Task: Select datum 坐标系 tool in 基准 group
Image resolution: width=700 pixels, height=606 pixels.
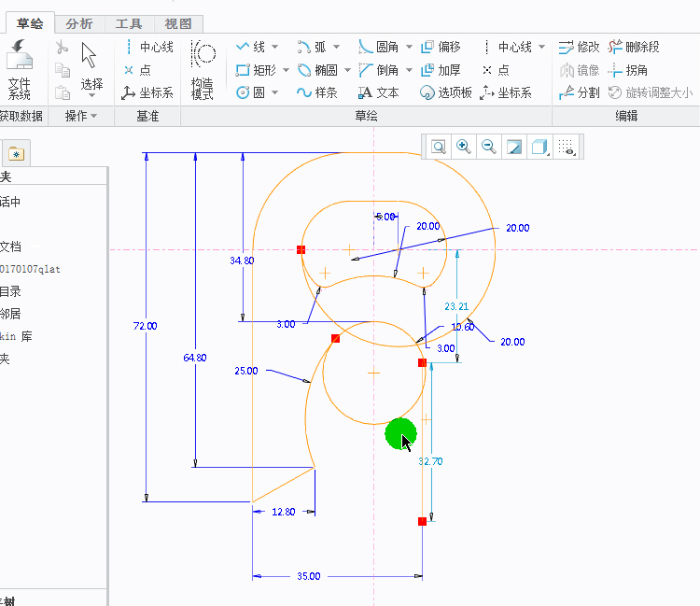Action: (147, 92)
